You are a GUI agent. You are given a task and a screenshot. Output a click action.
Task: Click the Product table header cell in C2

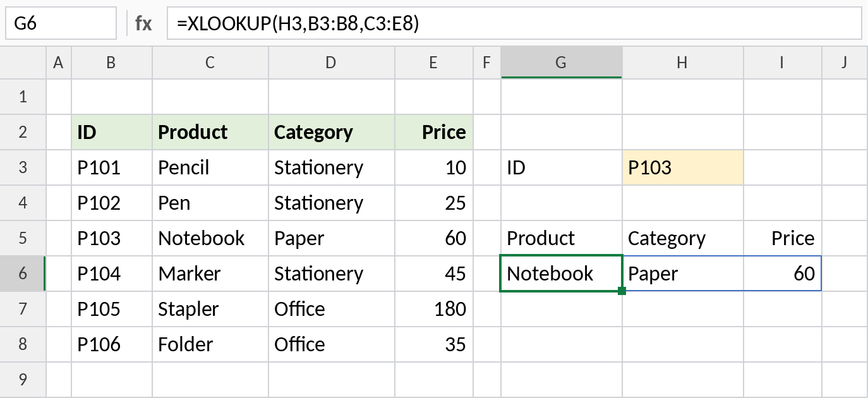pos(210,132)
